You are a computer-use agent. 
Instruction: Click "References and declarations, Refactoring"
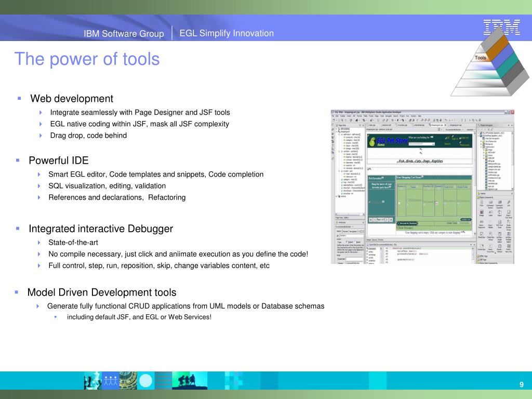point(117,197)
